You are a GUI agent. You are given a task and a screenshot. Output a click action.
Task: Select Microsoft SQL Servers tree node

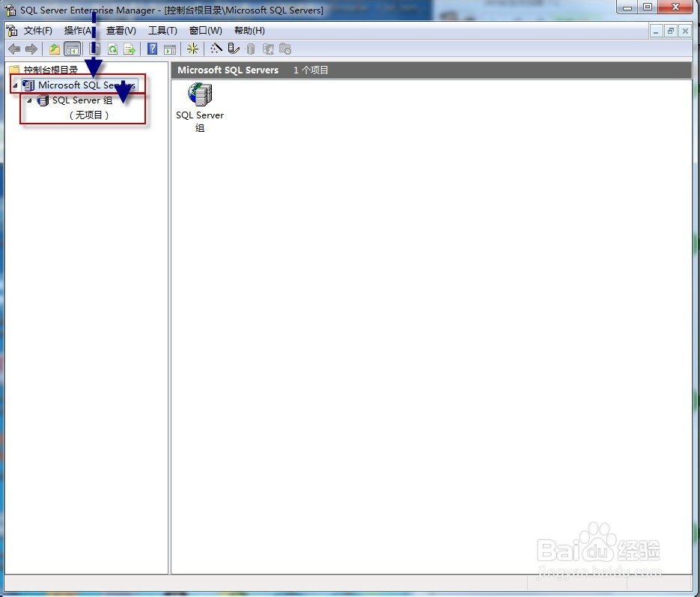[87, 85]
